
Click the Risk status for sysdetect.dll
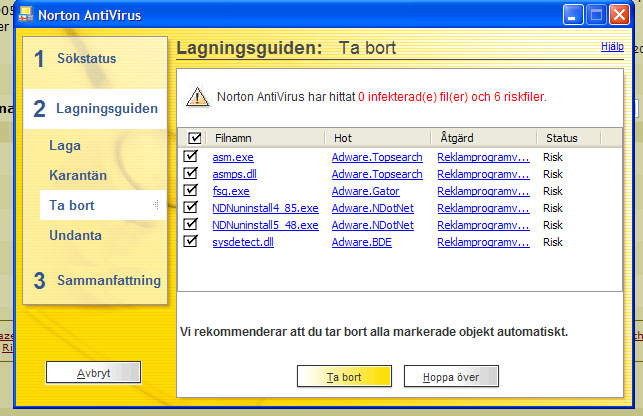click(x=553, y=242)
